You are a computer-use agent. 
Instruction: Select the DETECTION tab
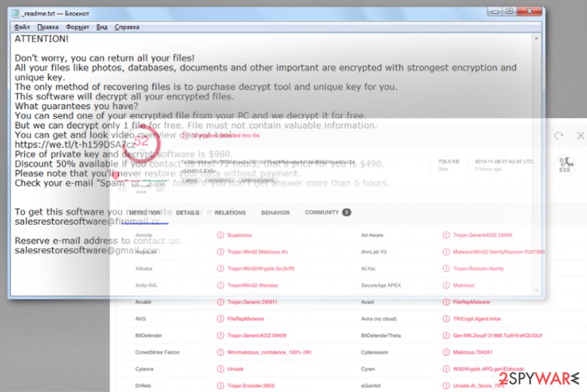click(145, 212)
